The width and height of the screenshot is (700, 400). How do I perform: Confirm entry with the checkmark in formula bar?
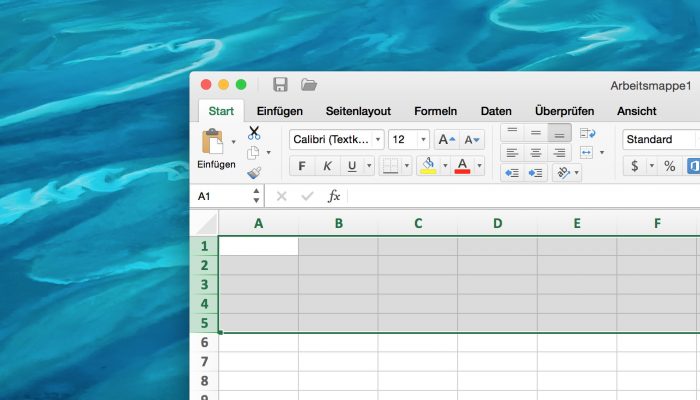click(x=307, y=196)
